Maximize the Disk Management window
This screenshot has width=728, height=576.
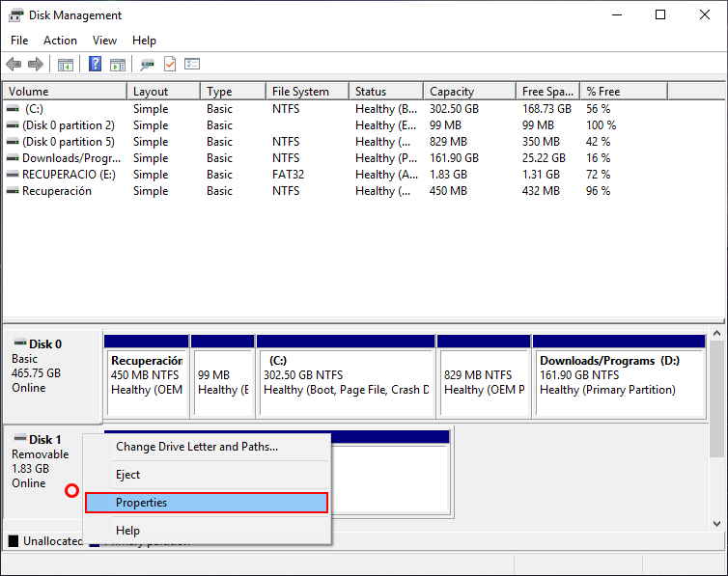pyautogui.click(x=660, y=14)
